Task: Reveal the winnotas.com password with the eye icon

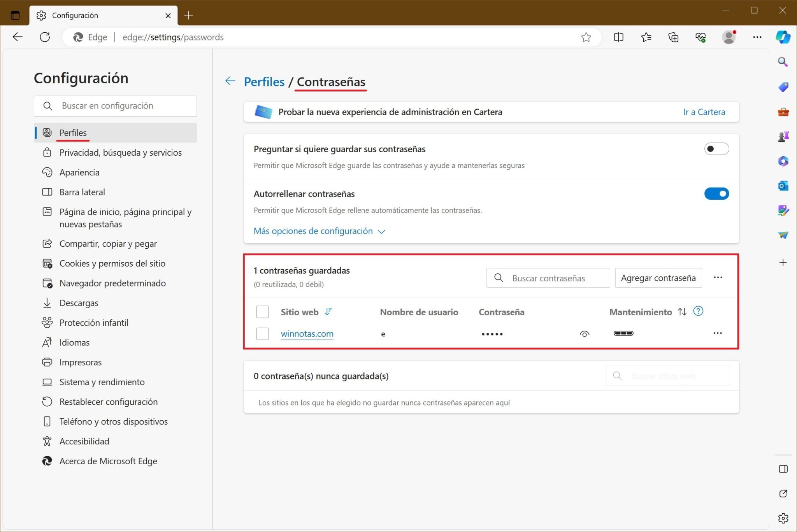Action: [584, 334]
